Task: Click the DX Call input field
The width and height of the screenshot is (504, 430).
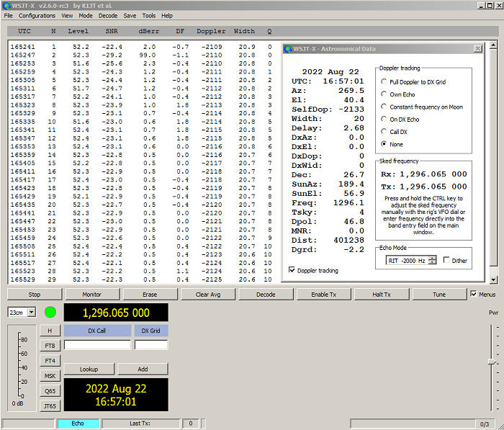Action: pyautogui.click(x=97, y=345)
